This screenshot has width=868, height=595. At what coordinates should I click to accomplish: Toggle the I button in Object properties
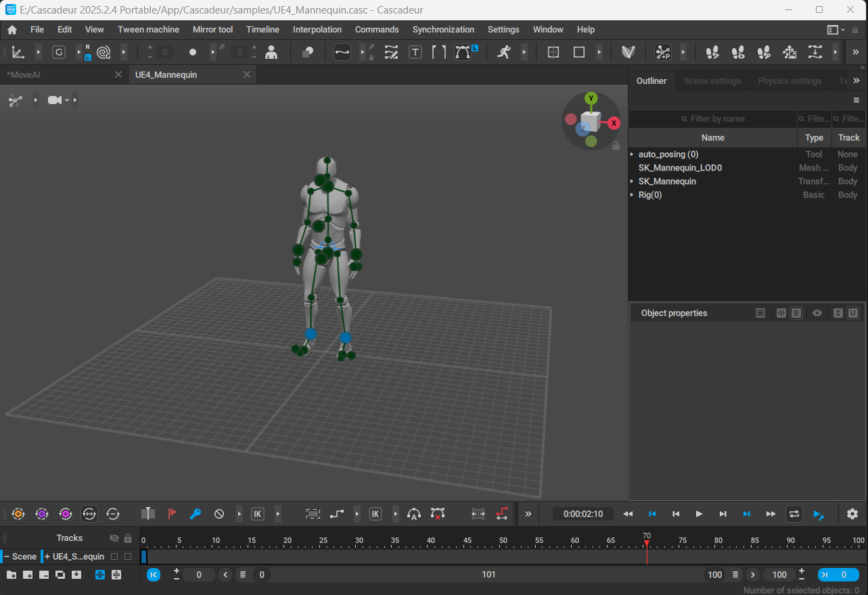coord(838,313)
